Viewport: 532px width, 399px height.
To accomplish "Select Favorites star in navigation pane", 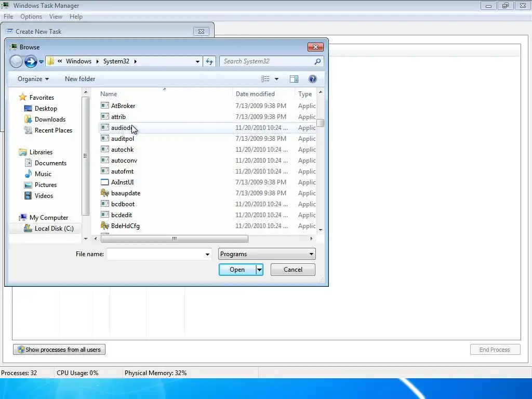I will (x=23, y=97).
